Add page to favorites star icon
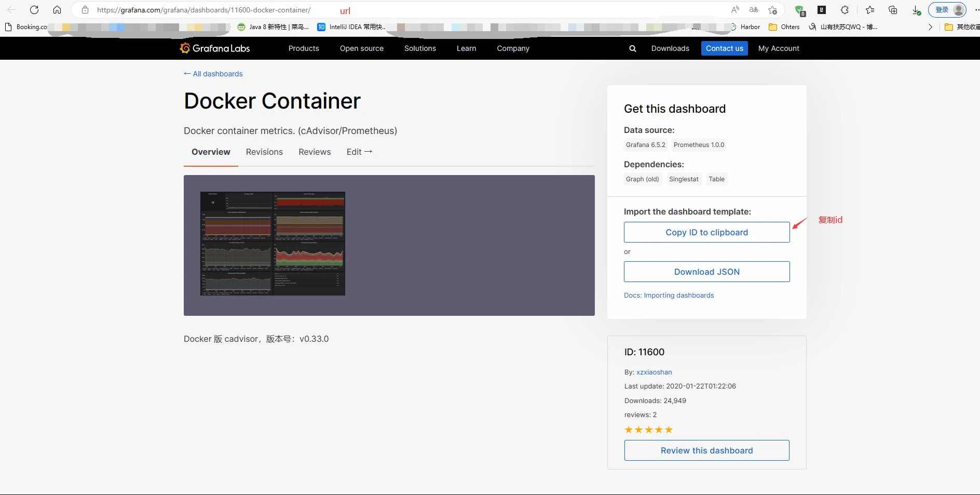980x495 pixels. (x=773, y=10)
